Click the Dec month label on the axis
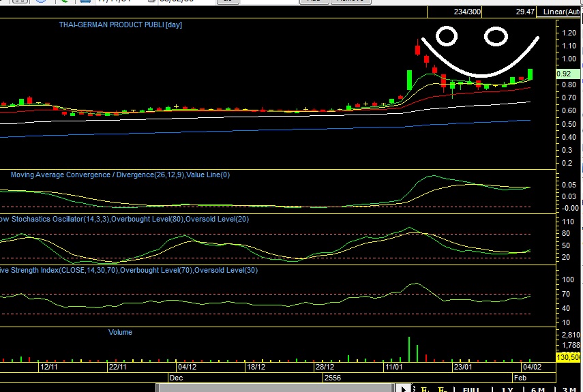 [176, 378]
